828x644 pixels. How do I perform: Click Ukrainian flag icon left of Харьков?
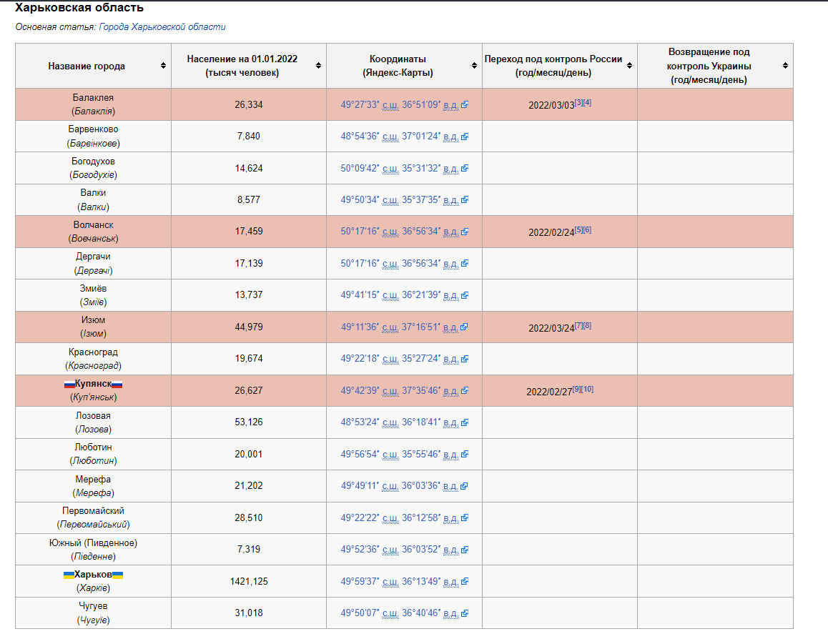[69, 575]
